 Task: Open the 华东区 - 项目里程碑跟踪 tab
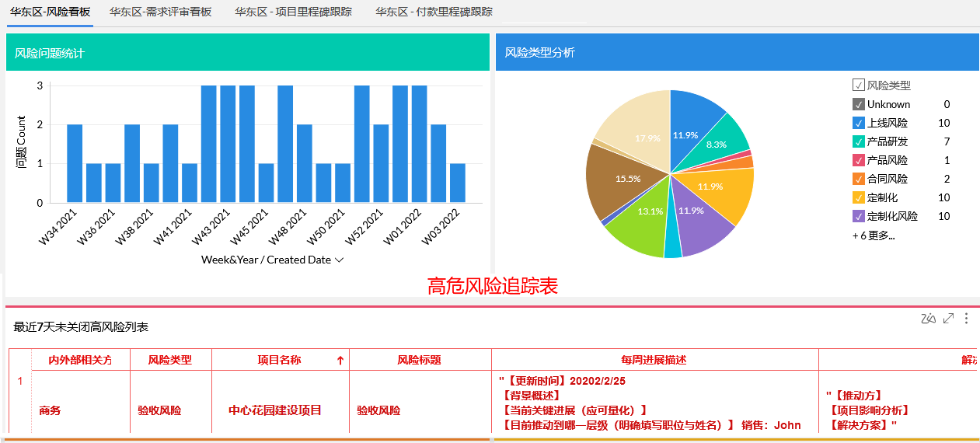[x=293, y=12]
